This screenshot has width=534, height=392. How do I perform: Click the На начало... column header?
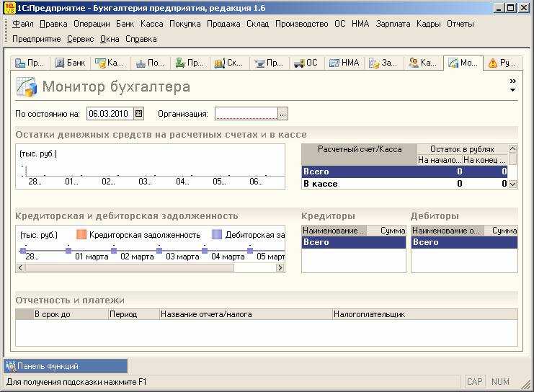tap(440, 160)
